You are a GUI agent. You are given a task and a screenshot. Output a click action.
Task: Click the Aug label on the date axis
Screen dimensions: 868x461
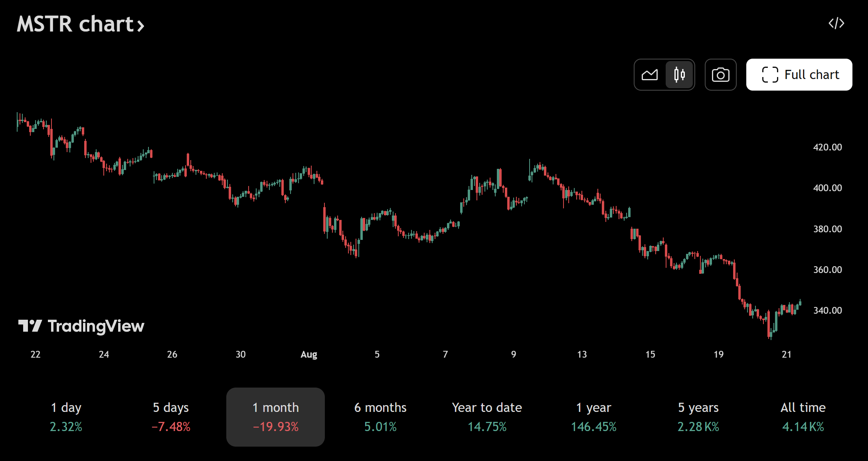(308, 354)
